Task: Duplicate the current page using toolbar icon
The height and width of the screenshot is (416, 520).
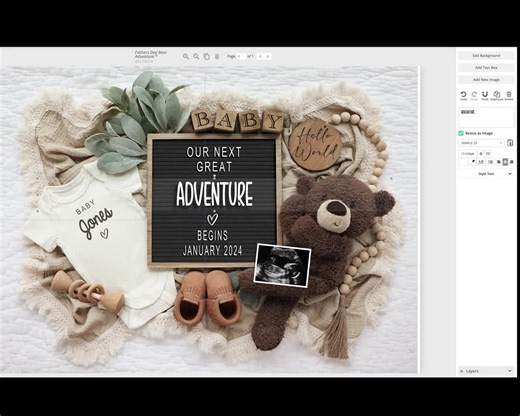Action: pyautogui.click(x=207, y=57)
